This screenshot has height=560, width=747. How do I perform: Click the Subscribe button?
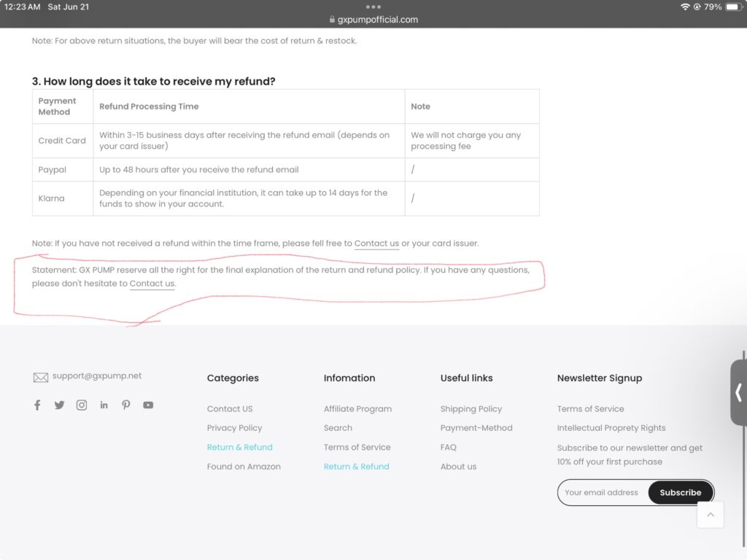[x=680, y=493]
